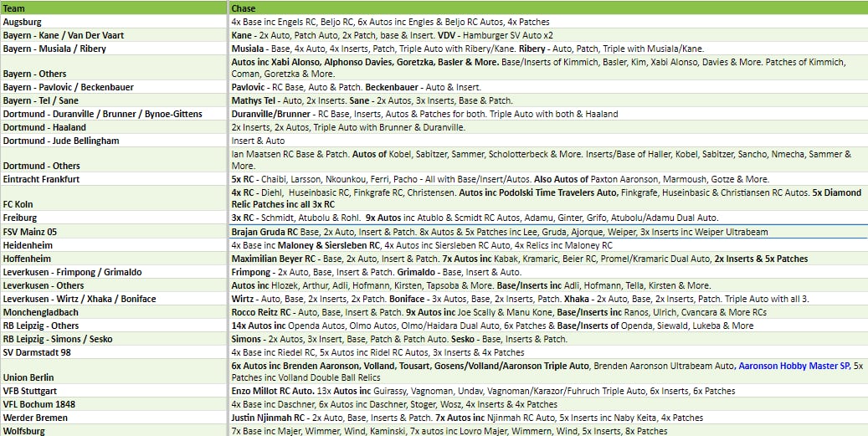Image resolution: width=868 pixels, height=436 pixels.
Task: Select the FSV Mainz 05 team cell
Action: click(114, 232)
